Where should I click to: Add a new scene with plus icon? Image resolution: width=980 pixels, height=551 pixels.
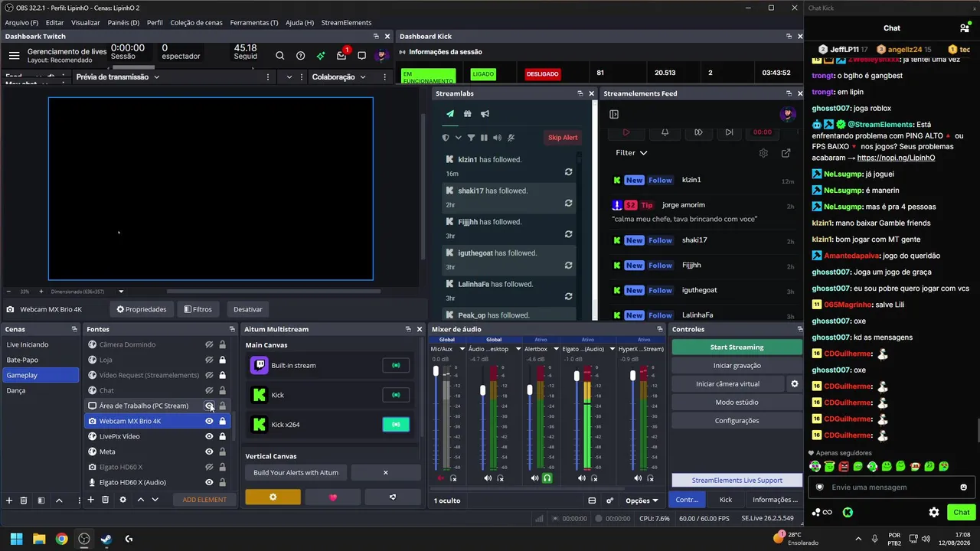tap(9, 500)
